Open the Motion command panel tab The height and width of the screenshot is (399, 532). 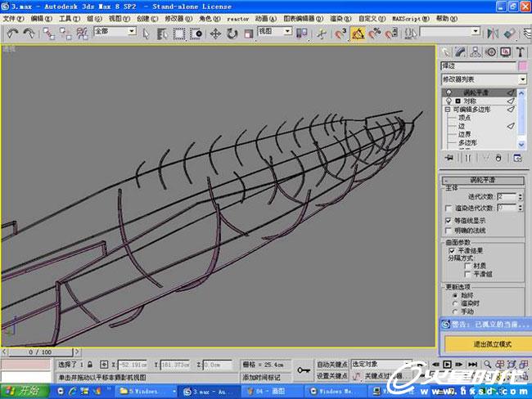[x=490, y=52]
